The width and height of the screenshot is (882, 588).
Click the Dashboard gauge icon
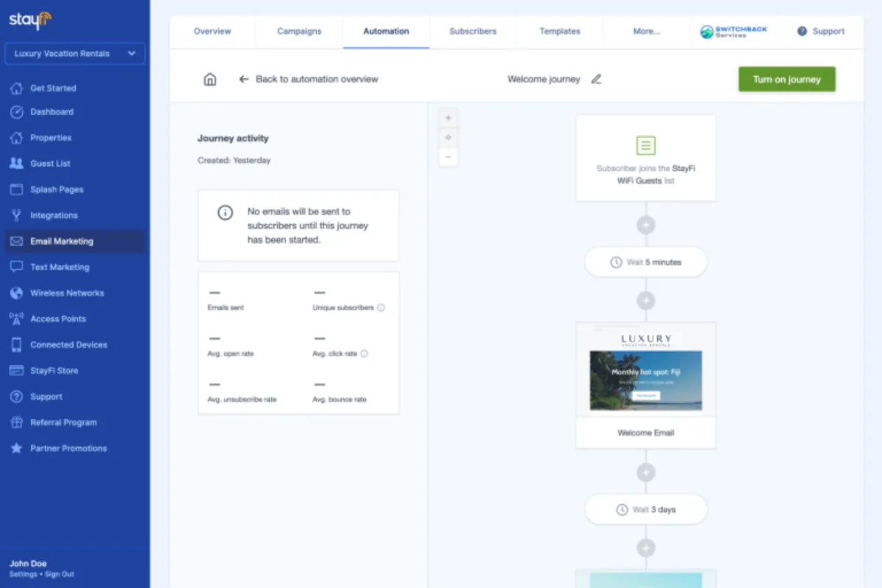[x=16, y=112]
